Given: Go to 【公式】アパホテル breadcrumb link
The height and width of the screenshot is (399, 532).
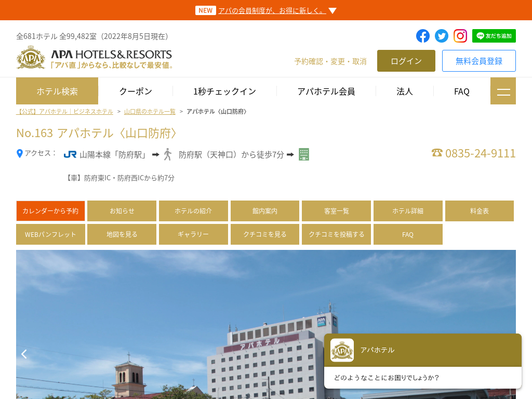Looking at the screenshot, I should (64, 112).
